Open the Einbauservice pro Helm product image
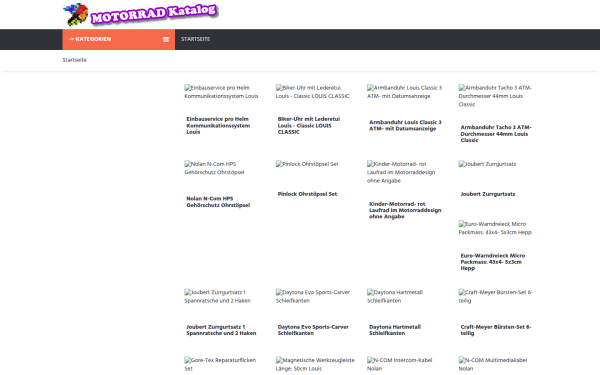This screenshot has width=600, height=375. coord(221,92)
